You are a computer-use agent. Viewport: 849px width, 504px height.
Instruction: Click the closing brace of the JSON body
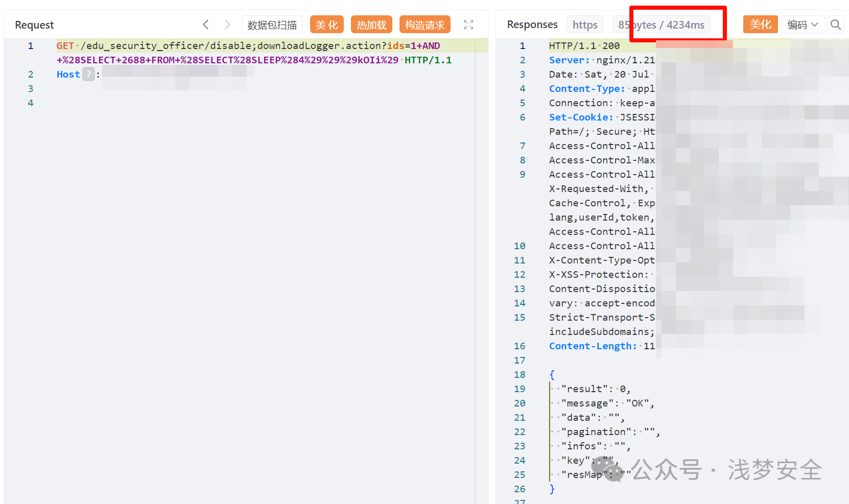(x=552, y=489)
